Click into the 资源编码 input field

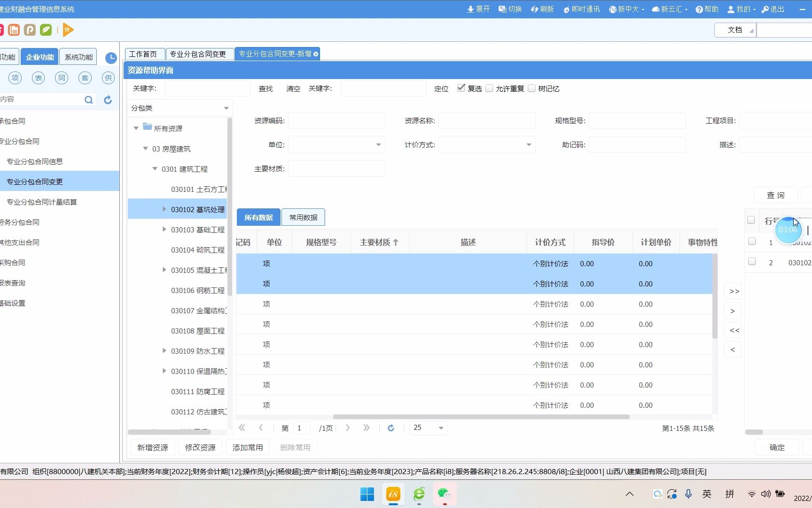click(x=336, y=121)
